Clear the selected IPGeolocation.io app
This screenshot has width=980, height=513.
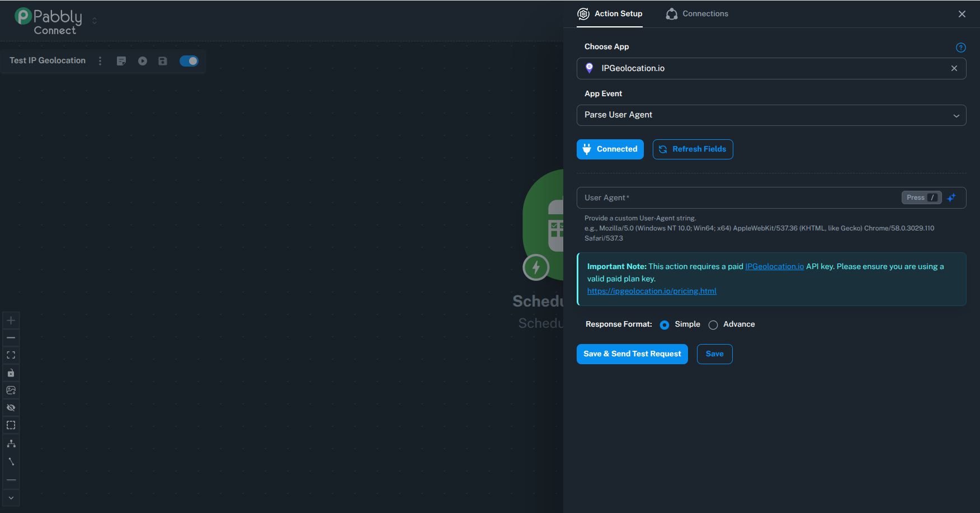point(954,68)
